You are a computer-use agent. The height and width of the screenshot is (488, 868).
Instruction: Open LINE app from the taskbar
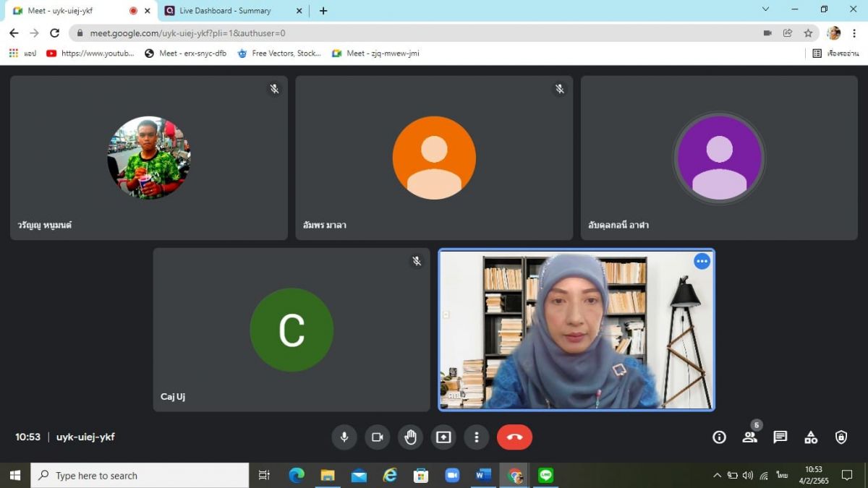[x=545, y=475]
